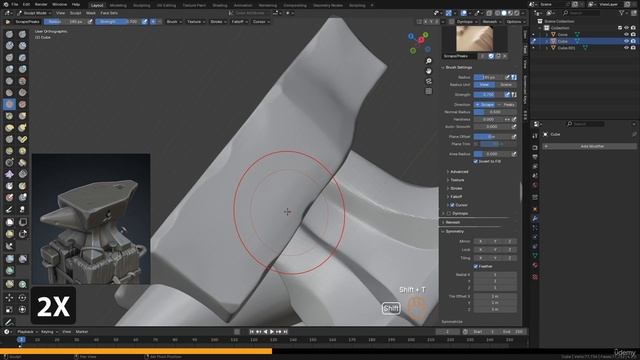Switch to the Shading workspace tab
This screenshot has height=360, width=640.
(x=220, y=5)
